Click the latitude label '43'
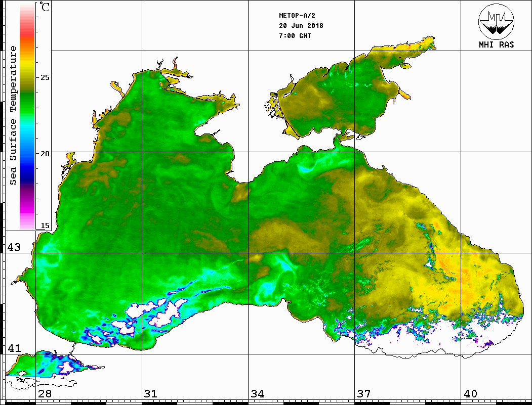Screen dimensions: 532x405 (14, 247)
